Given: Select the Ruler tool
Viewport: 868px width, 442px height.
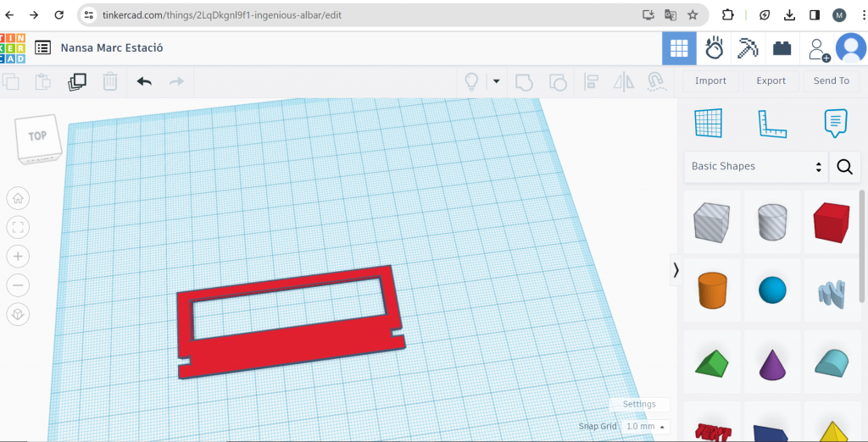Looking at the screenshot, I should [771, 124].
